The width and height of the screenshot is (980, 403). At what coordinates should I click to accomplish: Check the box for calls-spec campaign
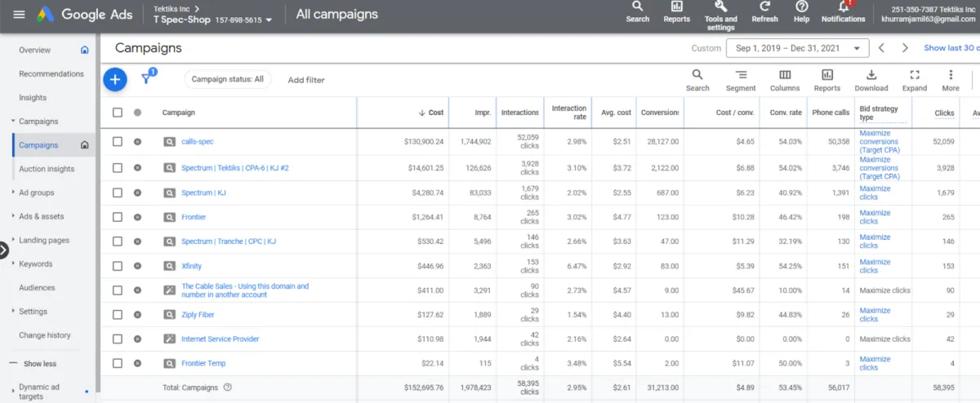[x=118, y=142]
